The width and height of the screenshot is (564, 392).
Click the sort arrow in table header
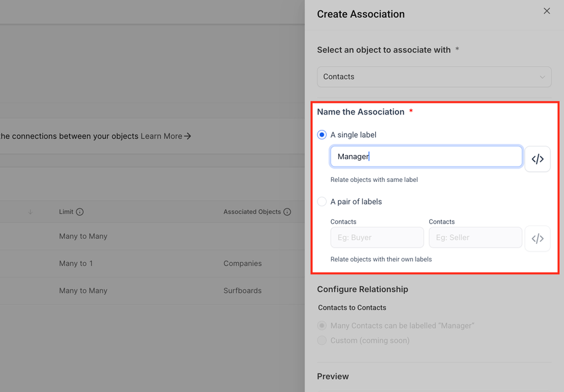pos(30,212)
